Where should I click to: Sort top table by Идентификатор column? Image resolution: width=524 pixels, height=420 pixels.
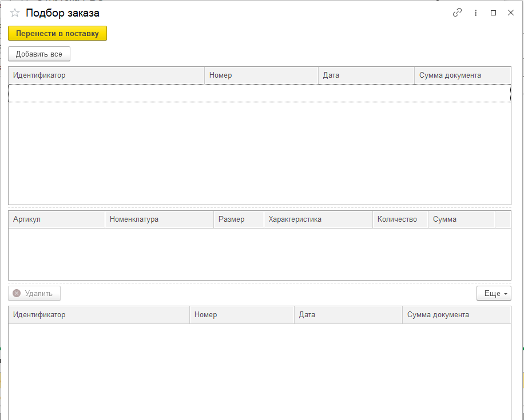coord(106,75)
